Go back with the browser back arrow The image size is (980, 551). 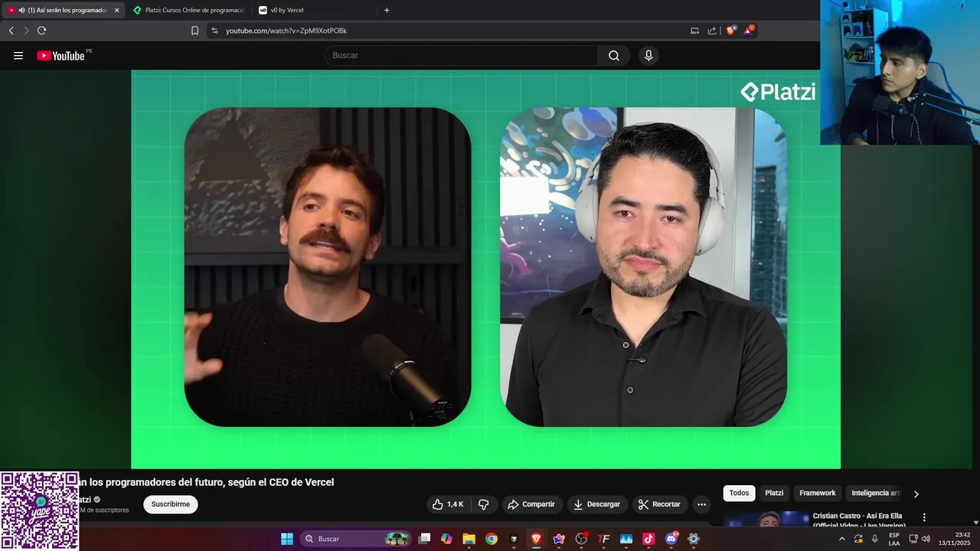(x=11, y=31)
